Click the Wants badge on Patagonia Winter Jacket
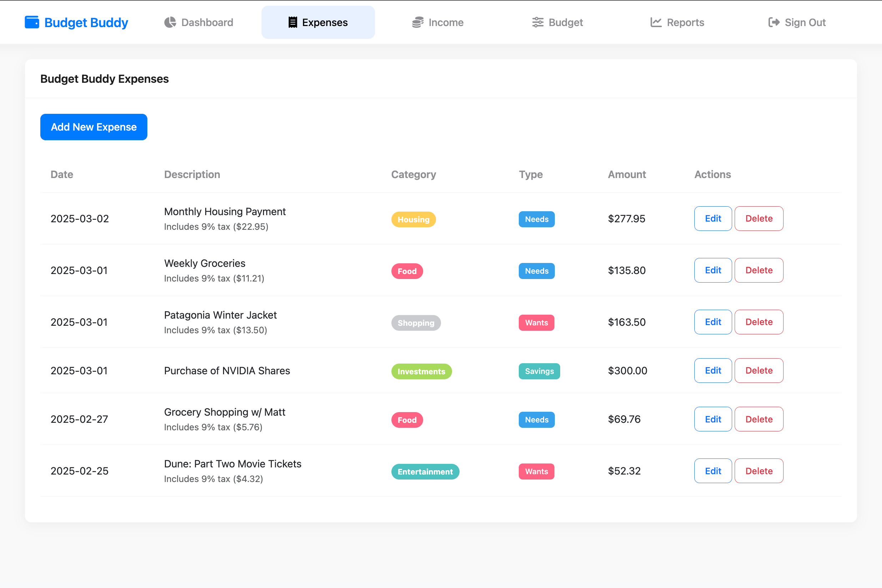This screenshot has width=882, height=588. [536, 322]
